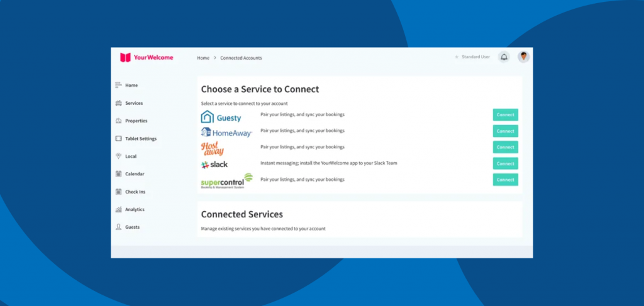The width and height of the screenshot is (644, 306).
Task: Connect the HomeAway service
Action: pos(505,131)
